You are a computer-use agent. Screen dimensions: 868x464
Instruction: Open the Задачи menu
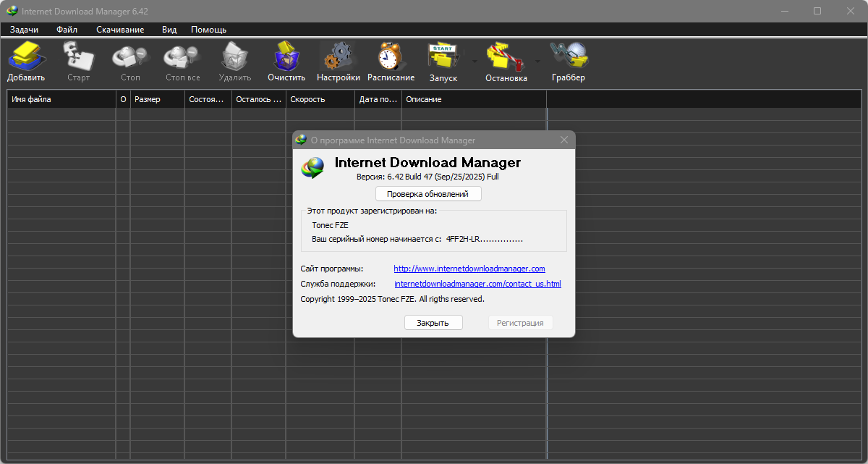coord(25,30)
